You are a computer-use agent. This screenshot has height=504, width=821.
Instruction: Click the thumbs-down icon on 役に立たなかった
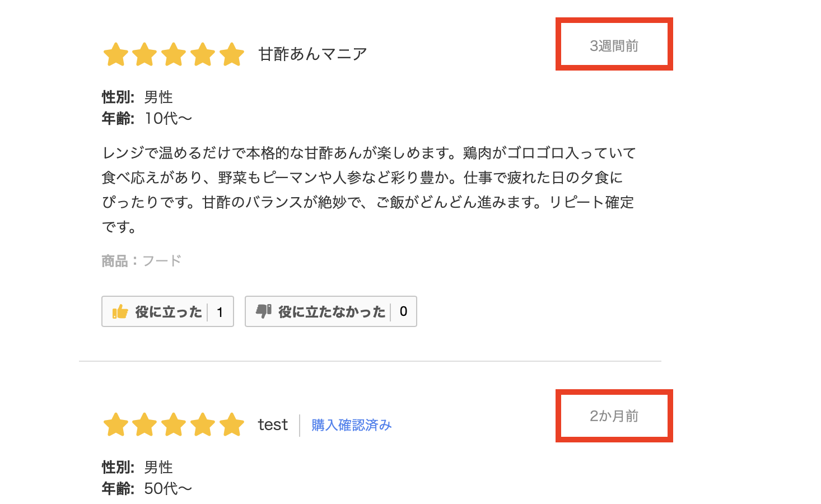(x=264, y=311)
